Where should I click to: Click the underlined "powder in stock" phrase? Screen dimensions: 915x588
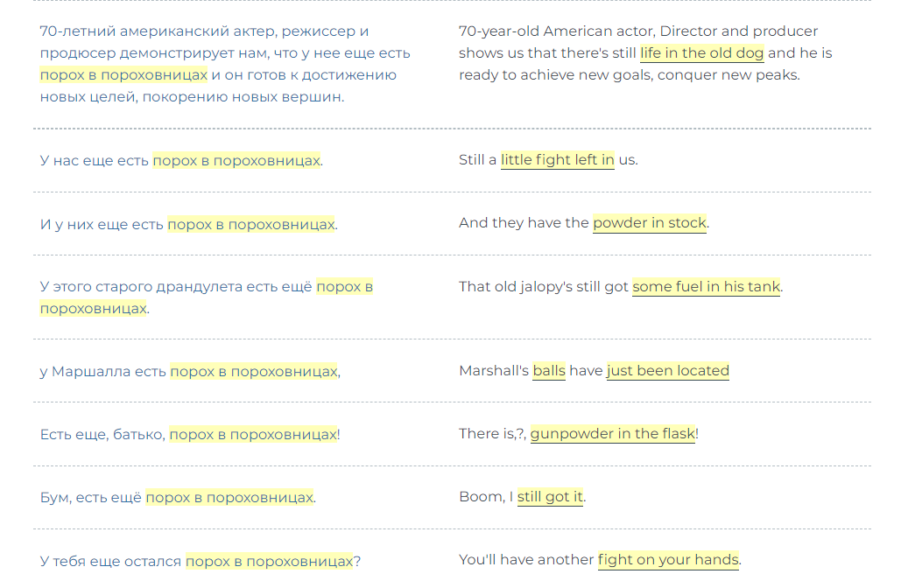(649, 223)
